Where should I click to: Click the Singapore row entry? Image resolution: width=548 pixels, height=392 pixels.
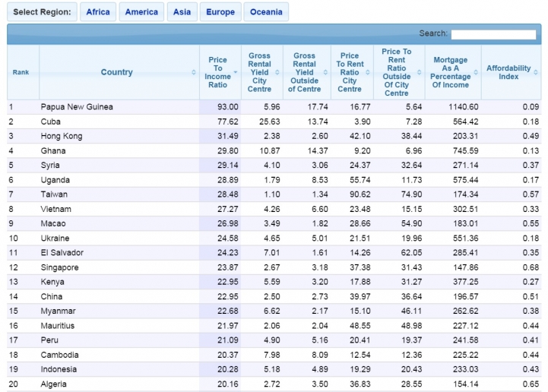[274, 267]
